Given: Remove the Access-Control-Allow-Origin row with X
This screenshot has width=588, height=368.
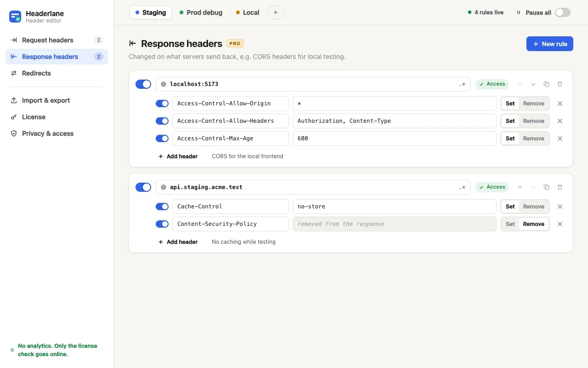Looking at the screenshot, I should pyautogui.click(x=560, y=103).
